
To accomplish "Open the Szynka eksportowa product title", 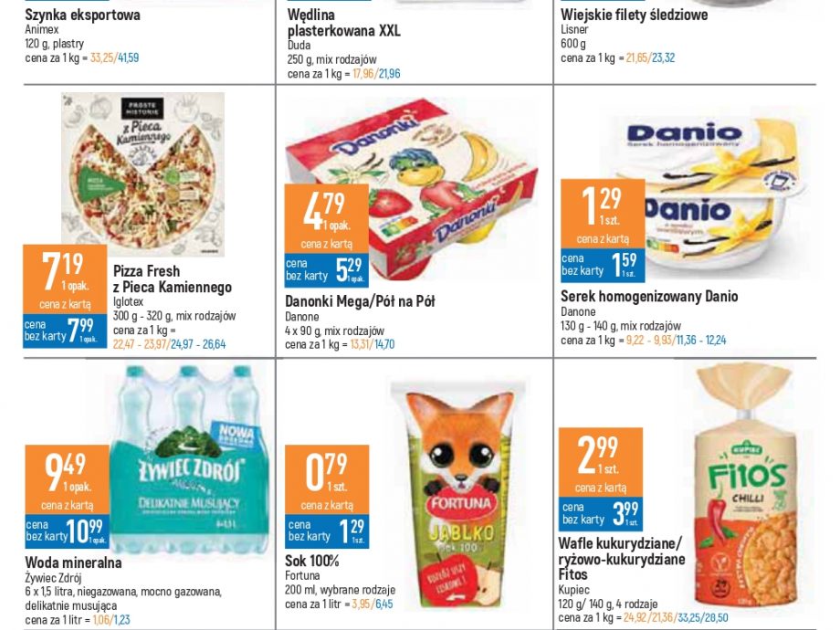I will pyautogui.click(x=82, y=15).
